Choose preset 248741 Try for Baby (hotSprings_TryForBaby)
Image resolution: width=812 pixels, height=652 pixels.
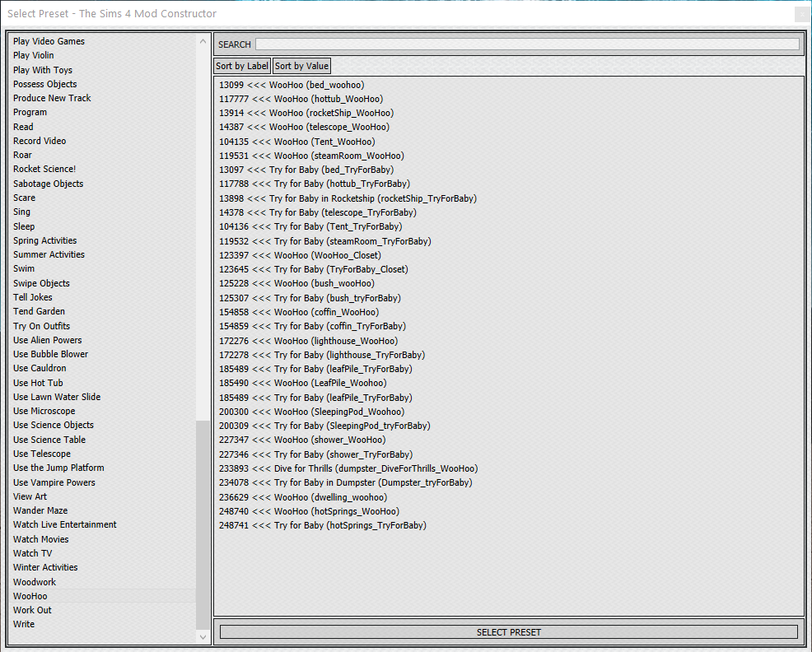coord(323,525)
